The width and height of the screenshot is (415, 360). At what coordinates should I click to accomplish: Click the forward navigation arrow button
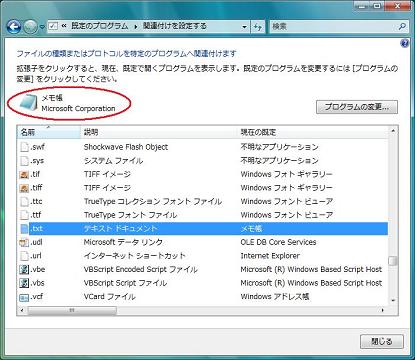tap(30, 27)
